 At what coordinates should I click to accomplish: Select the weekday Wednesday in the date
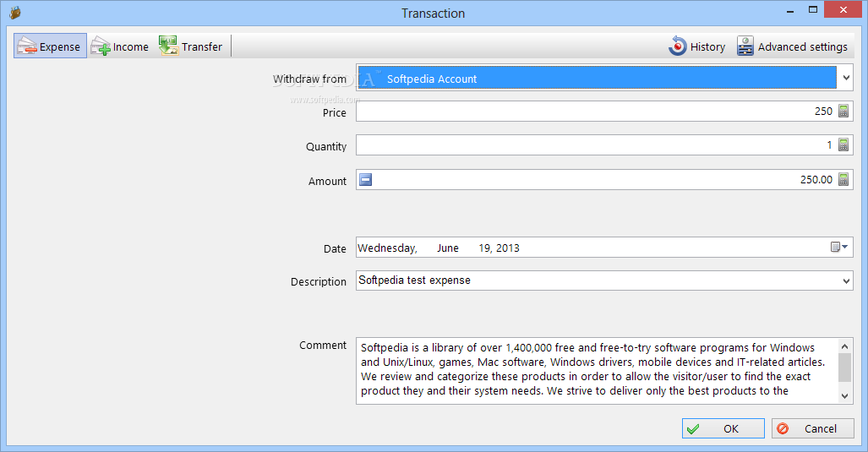click(387, 248)
